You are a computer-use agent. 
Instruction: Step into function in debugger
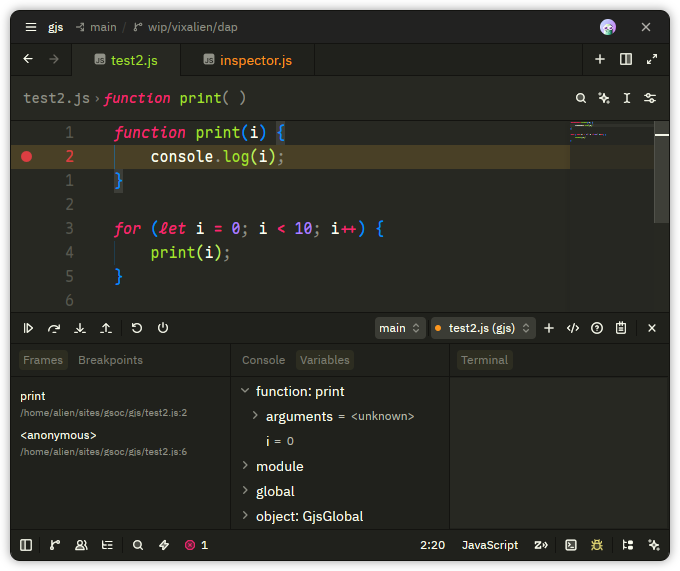point(80,328)
